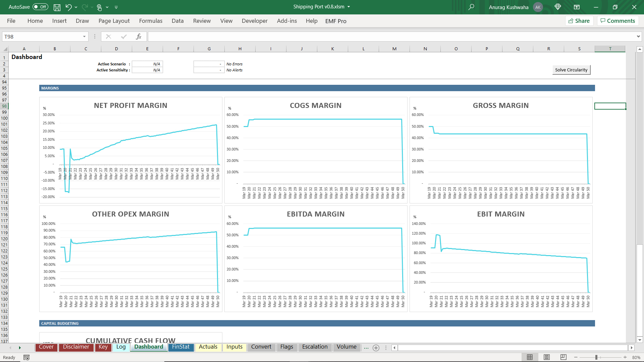Expand the formula bar chevron
Viewport: 644px width, 362px height.
point(638,37)
